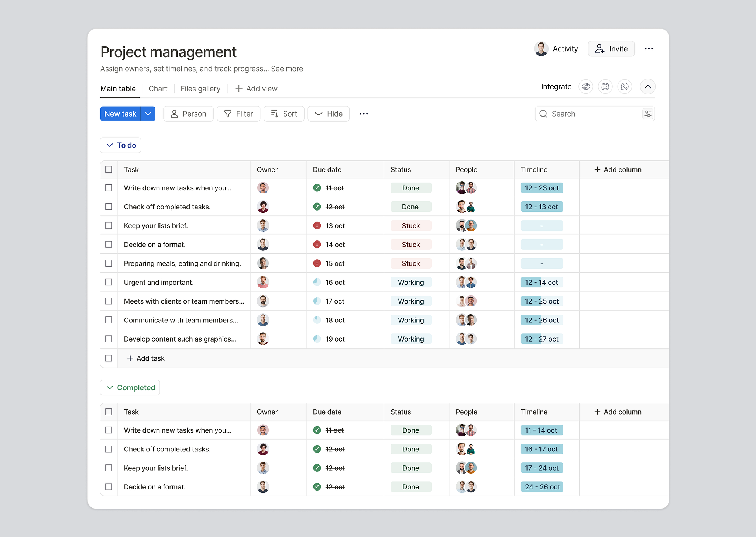The height and width of the screenshot is (537, 756).
Task: Click the Integrate label
Action: tap(556, 87)
